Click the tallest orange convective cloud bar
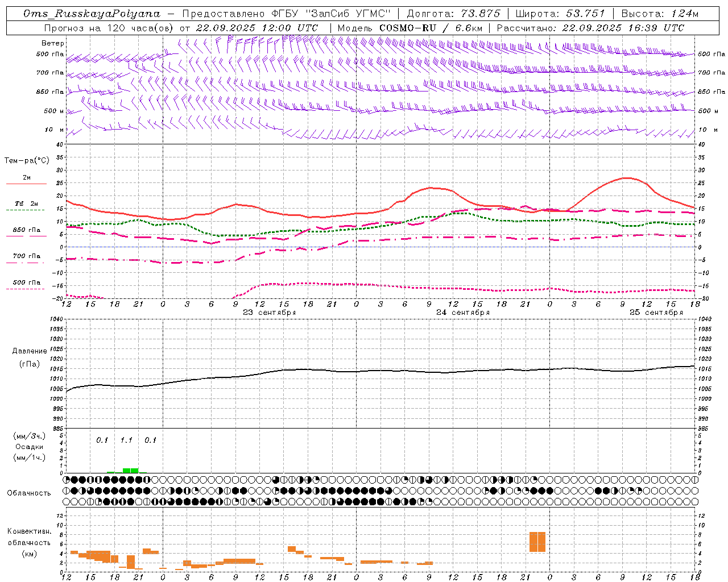 tap(537, 542)
